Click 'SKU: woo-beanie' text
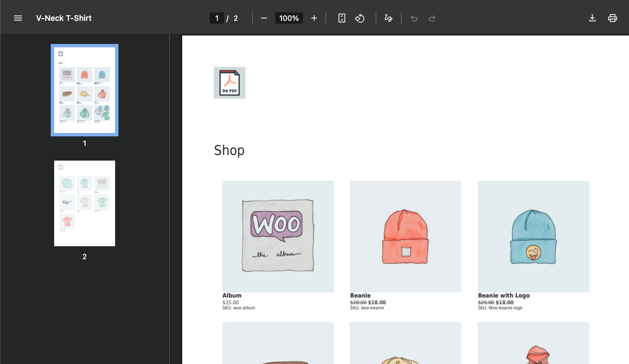629x364 pixels. (367, 308)
